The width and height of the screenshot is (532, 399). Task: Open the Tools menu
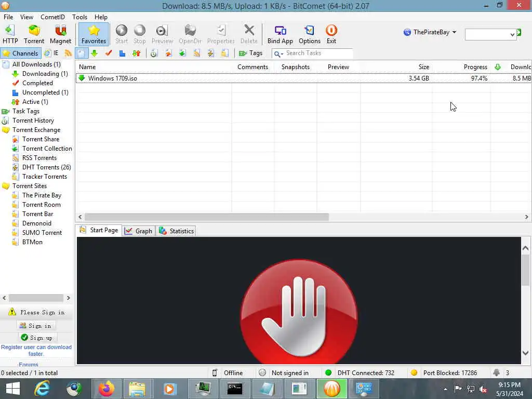click(79, 17)
